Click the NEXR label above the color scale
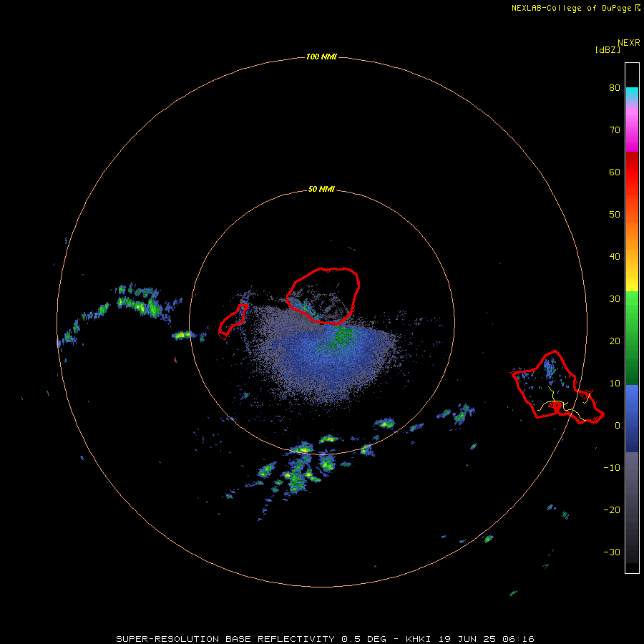 click(628, 43)
